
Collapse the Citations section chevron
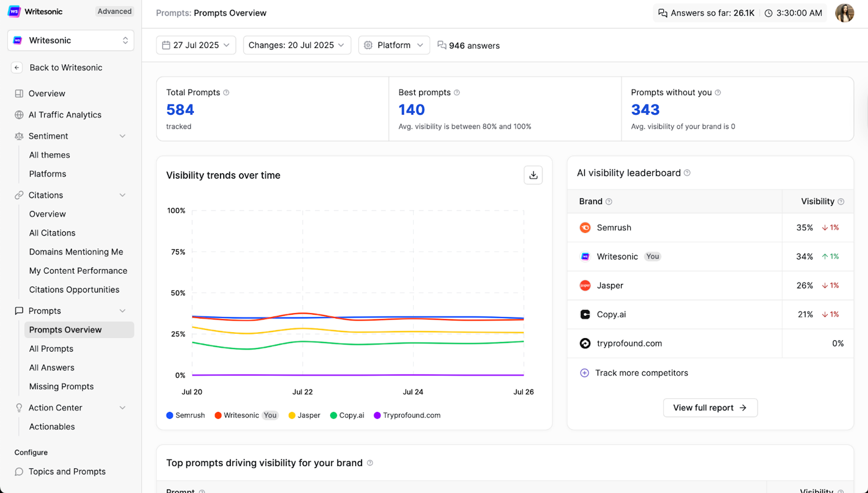[123, 195]
